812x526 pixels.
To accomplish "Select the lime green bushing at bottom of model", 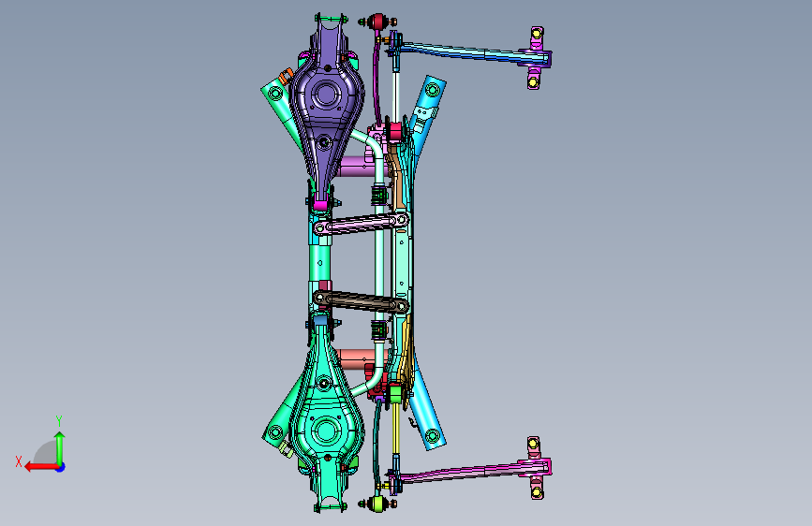I will [377, 504].
